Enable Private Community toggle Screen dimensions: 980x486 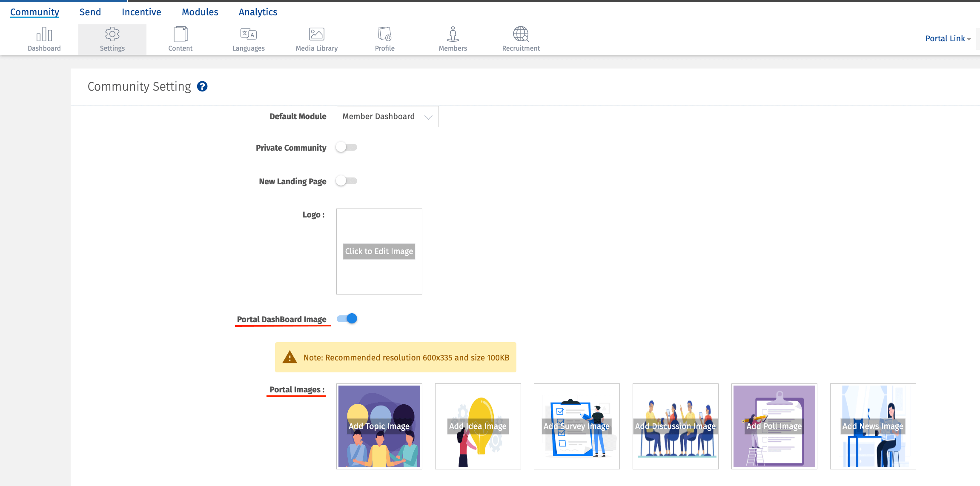point(346,147)
